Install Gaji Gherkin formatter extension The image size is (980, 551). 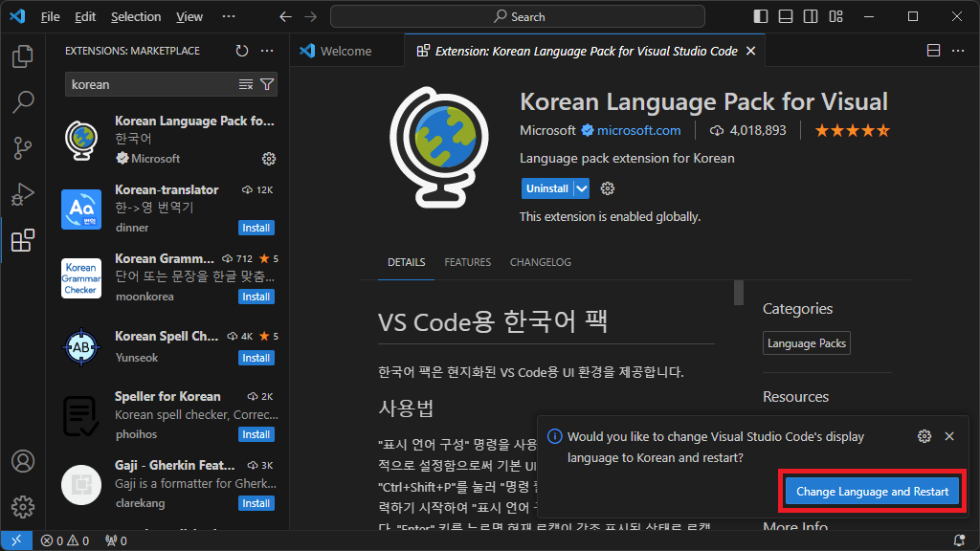click(256, 503)
